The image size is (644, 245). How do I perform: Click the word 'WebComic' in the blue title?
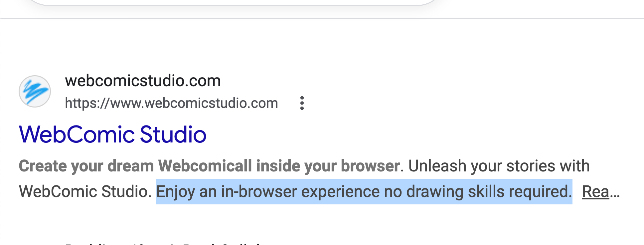77,134
